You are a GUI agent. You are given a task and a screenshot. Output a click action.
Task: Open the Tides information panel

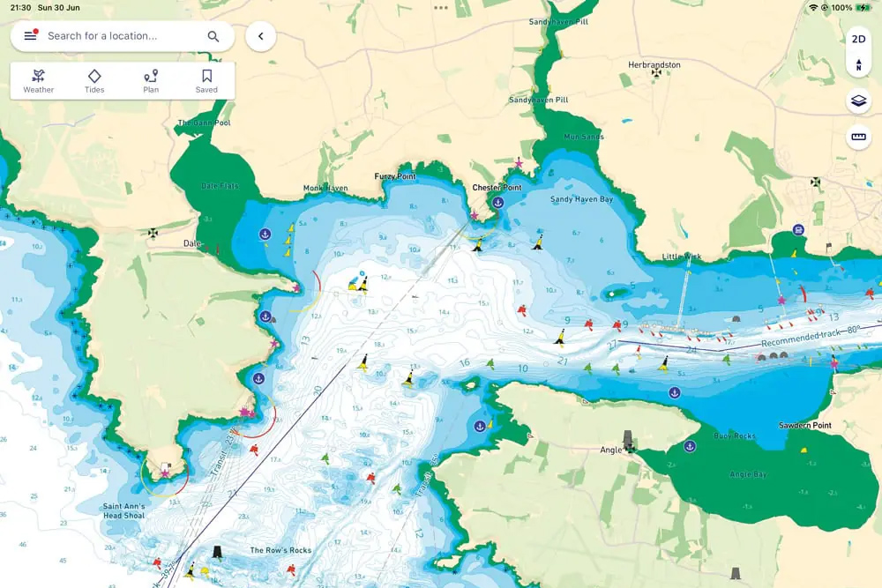coord(94,80)
